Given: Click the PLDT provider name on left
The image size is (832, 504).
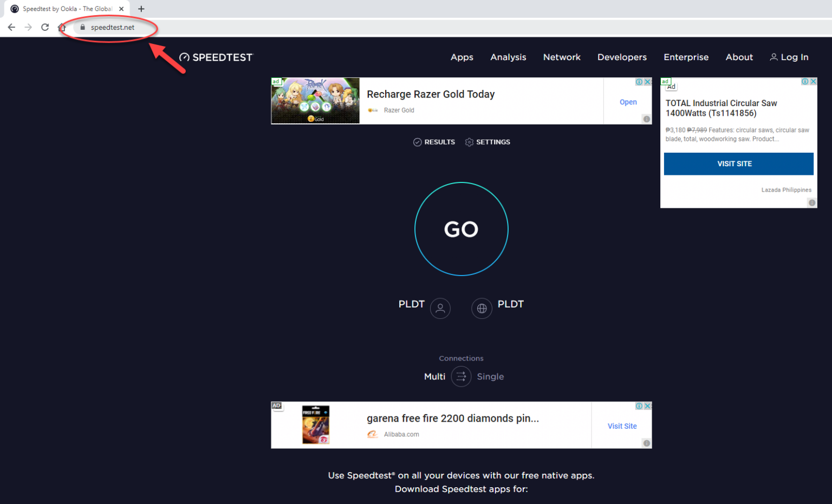Looking at the screenshot, I should coord(411,304).
